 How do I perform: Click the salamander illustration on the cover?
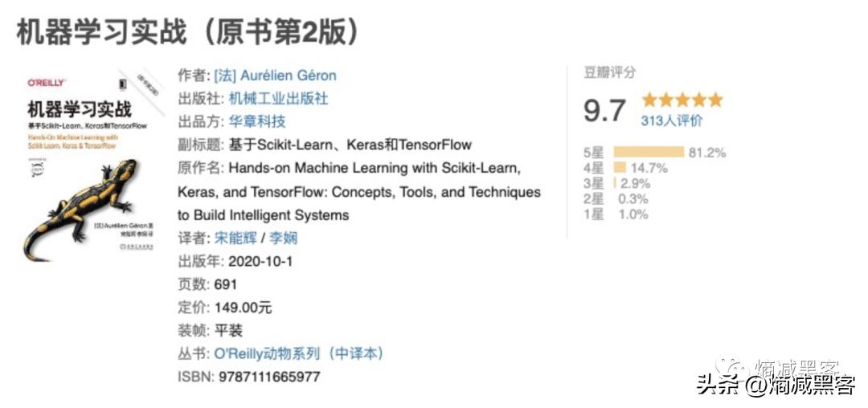tap(80, 205)
